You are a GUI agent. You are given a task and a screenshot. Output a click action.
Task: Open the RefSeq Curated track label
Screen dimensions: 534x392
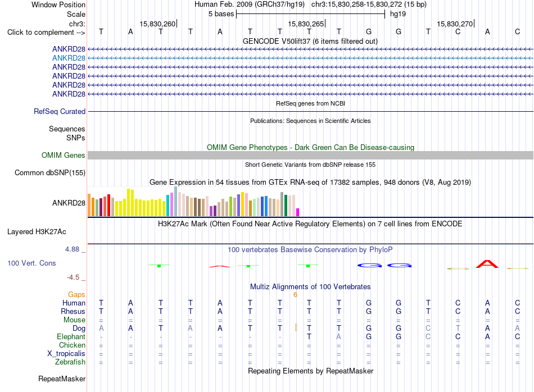coord(60,111)
